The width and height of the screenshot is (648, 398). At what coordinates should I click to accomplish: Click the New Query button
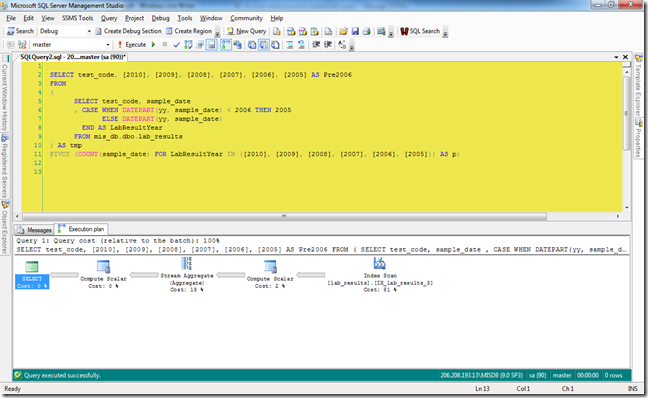[x=247, y=31]
